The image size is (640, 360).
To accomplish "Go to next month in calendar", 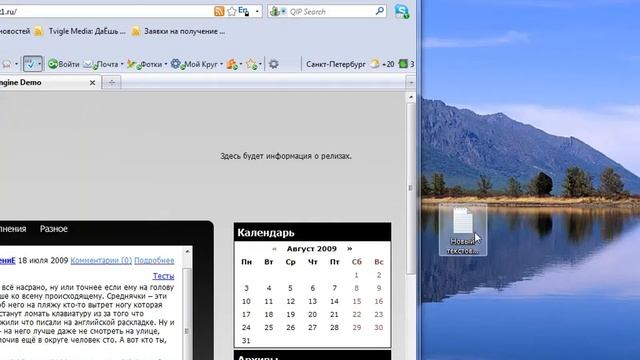I will point(349,249).
